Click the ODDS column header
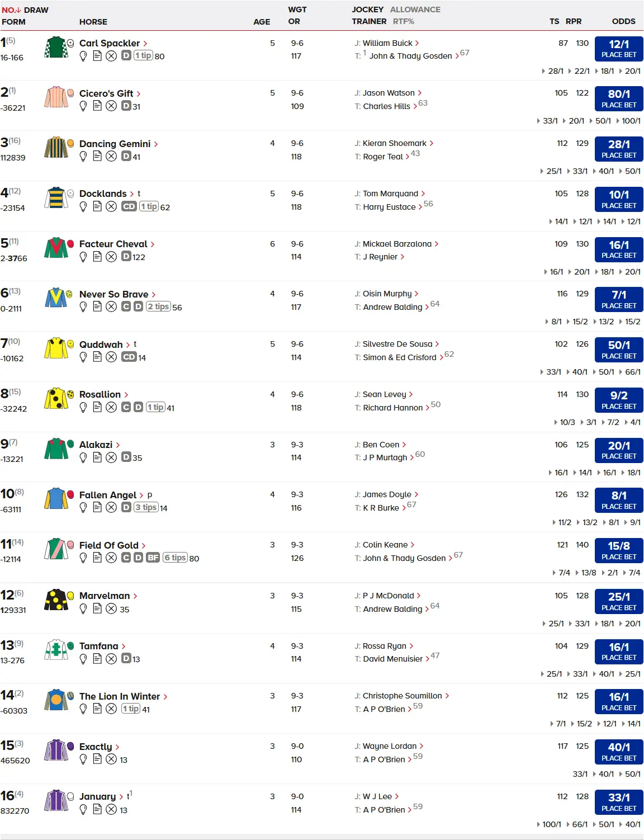Image resolution: width=644 pixels, height=840 pixels. tap(623, 21)
